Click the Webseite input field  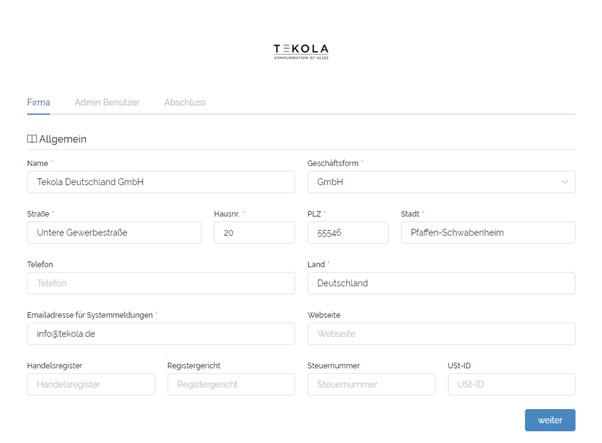pyautogui.click(x=441, y=334)
